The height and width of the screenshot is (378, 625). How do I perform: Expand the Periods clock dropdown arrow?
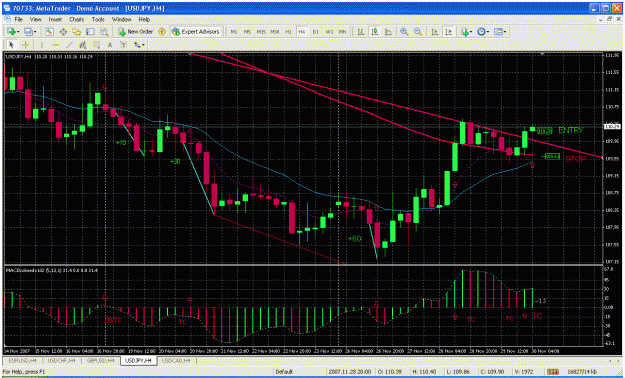[488, 32]
